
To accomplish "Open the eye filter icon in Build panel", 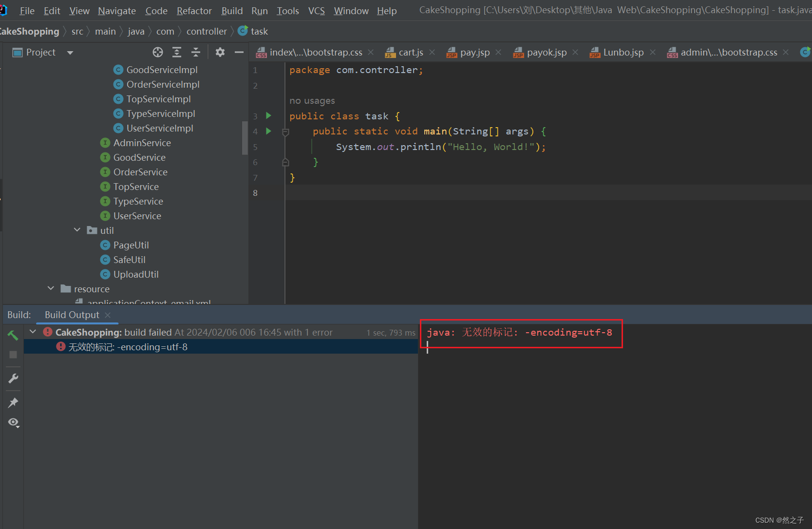I will [13, 423].
